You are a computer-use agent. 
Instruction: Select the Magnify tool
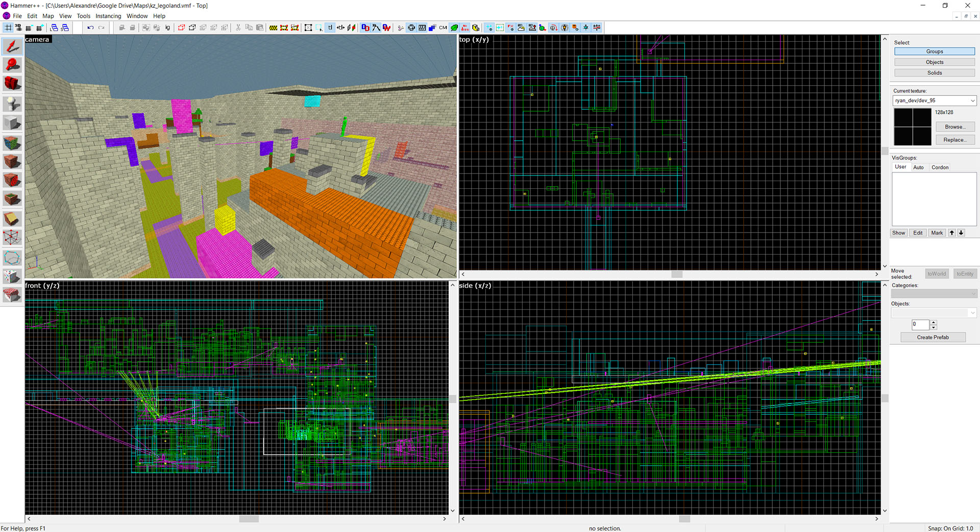click(x=12, y=65)
